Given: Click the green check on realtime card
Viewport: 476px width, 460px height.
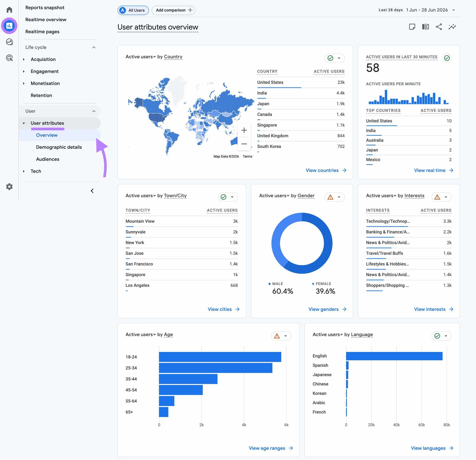Looking at the screenshot, I should [x=447, y=58].
